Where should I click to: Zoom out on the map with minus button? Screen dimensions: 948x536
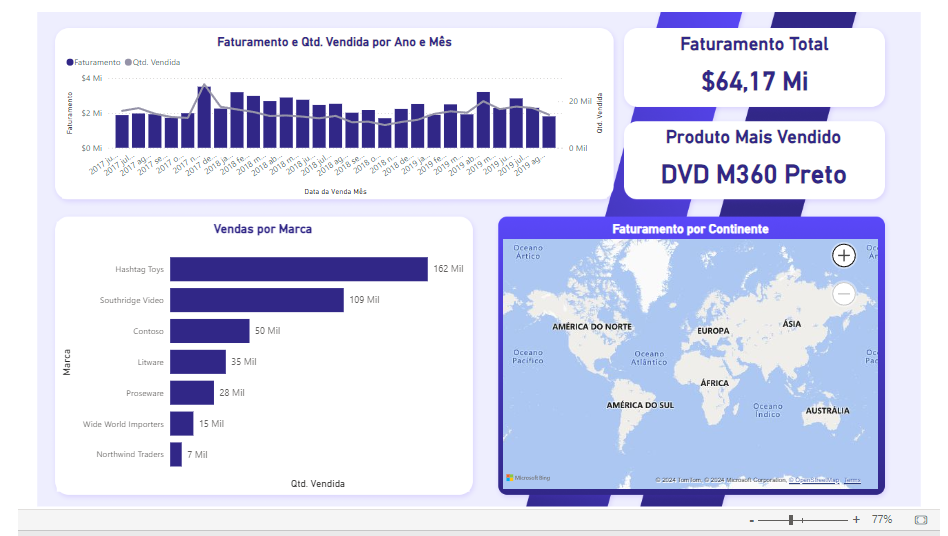(844, 294)
